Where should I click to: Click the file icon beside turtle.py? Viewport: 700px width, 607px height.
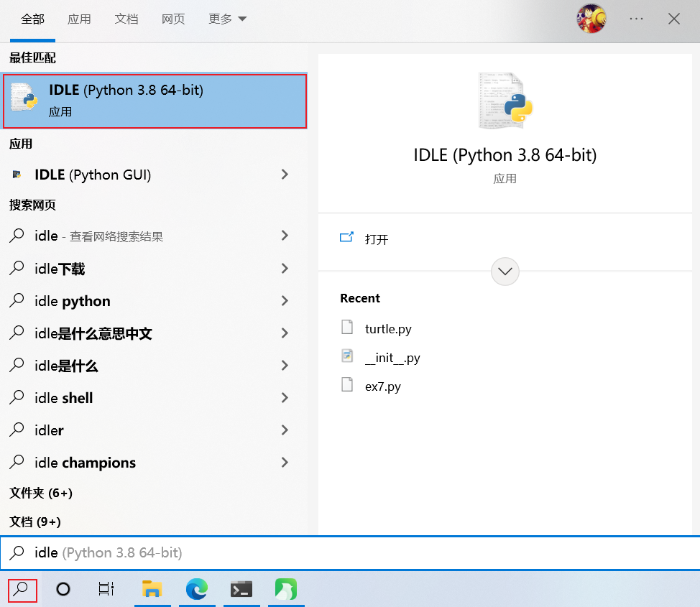click(x=347, y=327)
